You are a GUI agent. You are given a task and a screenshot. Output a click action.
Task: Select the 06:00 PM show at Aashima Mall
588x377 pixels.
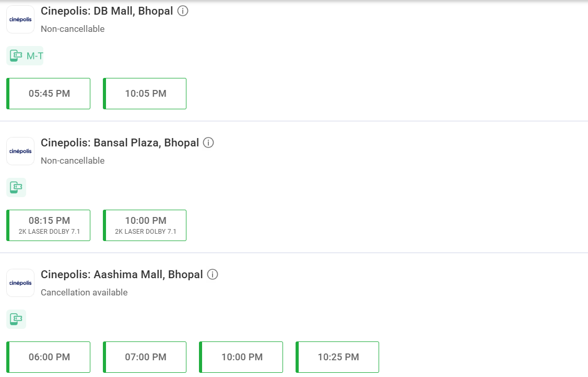49,357
